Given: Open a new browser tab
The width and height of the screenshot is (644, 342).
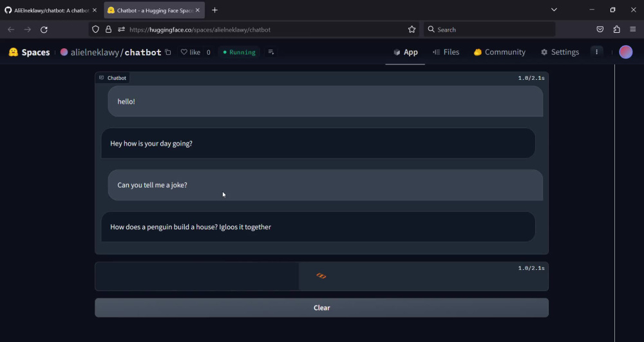Looking at the screenshot, I should [214, 10].
